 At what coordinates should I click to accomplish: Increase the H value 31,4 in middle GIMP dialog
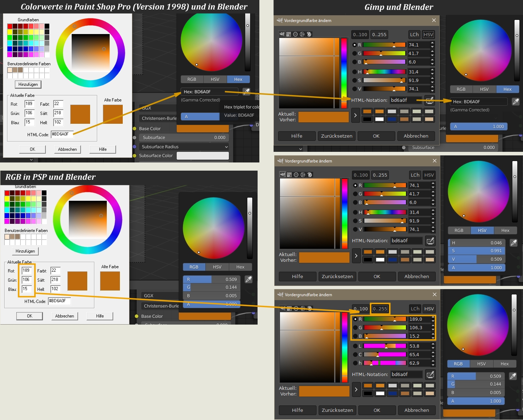433,210
